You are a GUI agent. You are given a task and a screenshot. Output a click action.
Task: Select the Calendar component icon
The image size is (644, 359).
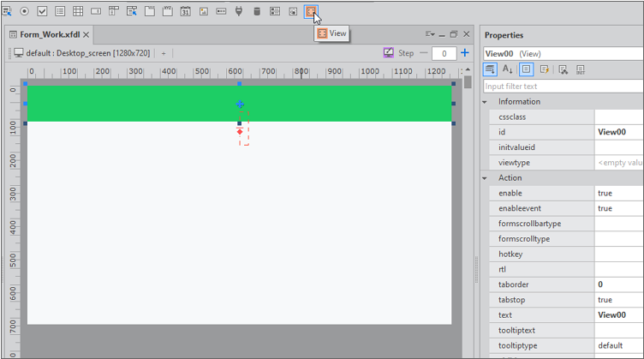(186, 12)
